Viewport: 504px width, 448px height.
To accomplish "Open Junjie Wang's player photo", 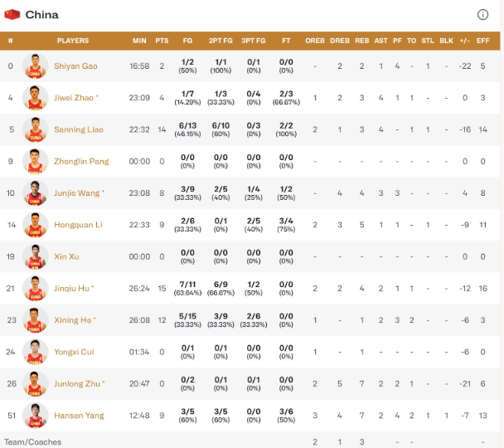I will (36, 193).
